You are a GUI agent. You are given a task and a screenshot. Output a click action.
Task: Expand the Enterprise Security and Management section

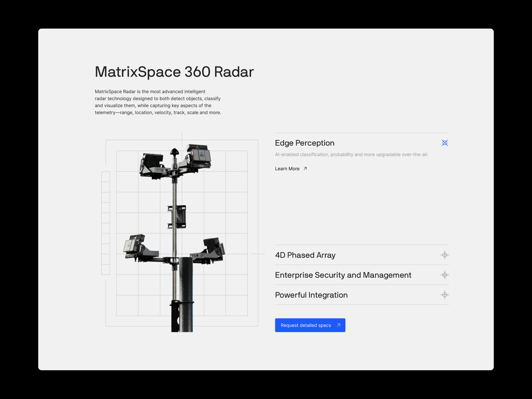(343, 275)
